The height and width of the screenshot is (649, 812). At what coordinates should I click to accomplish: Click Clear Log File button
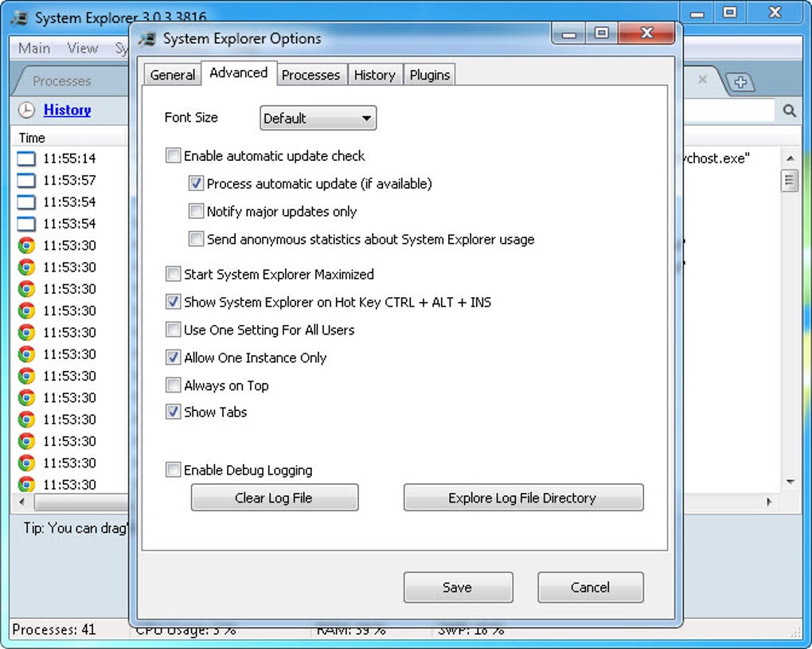click(275, 498)
